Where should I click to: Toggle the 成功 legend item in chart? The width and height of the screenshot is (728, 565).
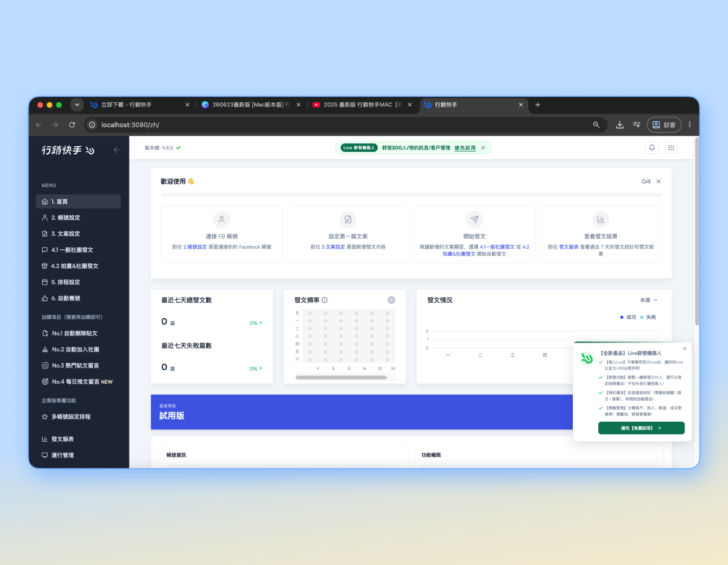coord(628,317)
